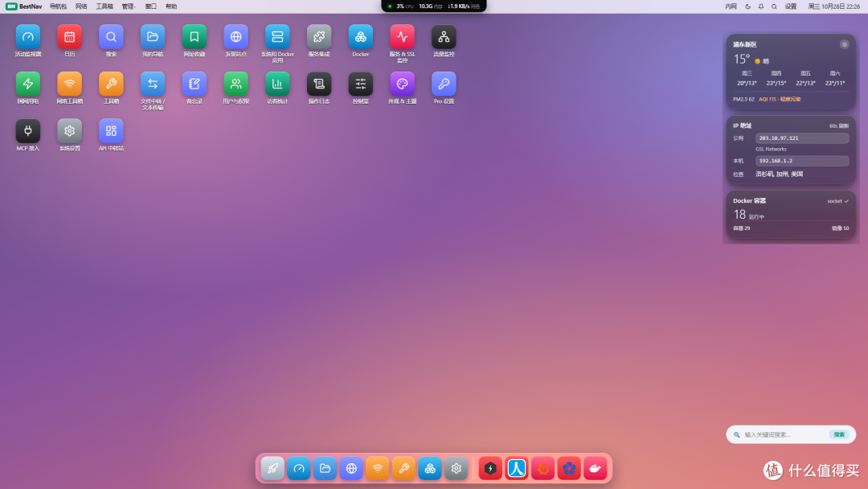868x489 pixels.
Task: Click the 60s 刷新 label in IP widget
Action: tap(838, 125)
